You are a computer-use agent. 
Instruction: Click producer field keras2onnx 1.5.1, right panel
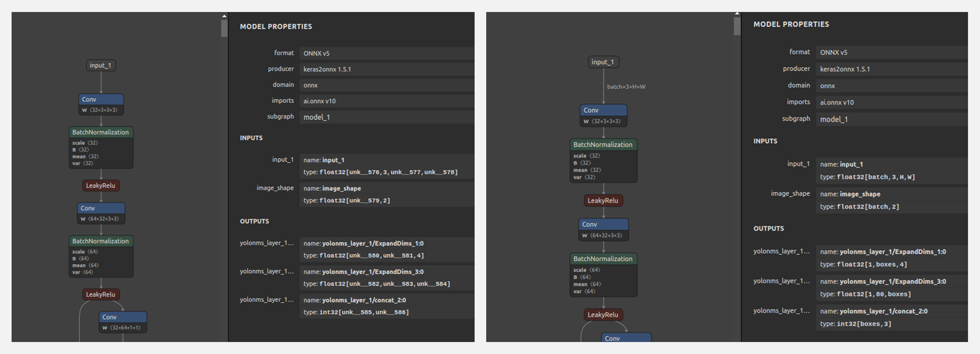(892, 69)
